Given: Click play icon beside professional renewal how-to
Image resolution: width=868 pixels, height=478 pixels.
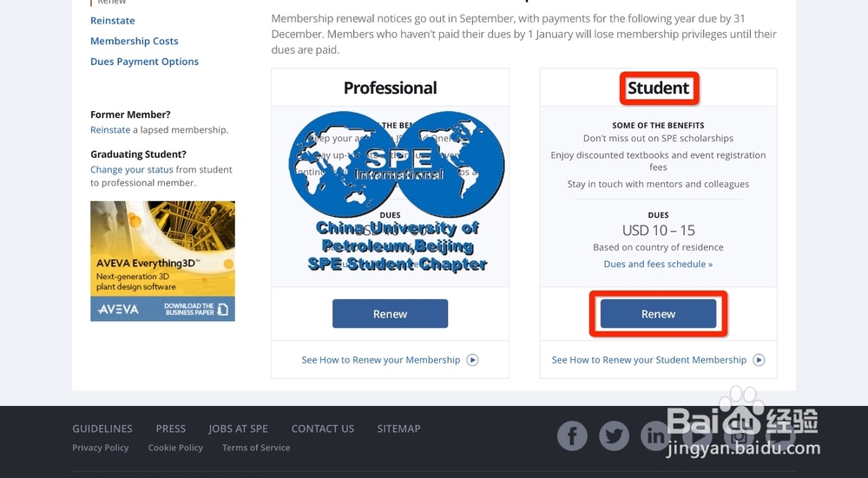Looking at the screenshot, I should pos(473,360).
